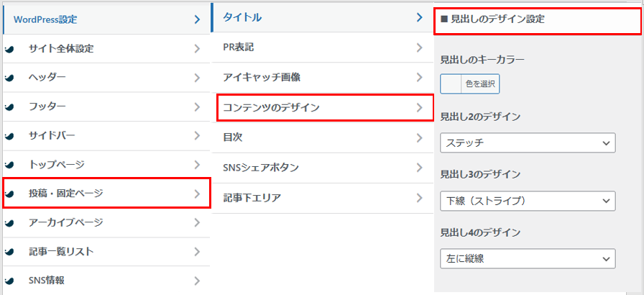644x295 pixels.
Task: Click the swallow icon beside フッター
Action: [8, 106]
